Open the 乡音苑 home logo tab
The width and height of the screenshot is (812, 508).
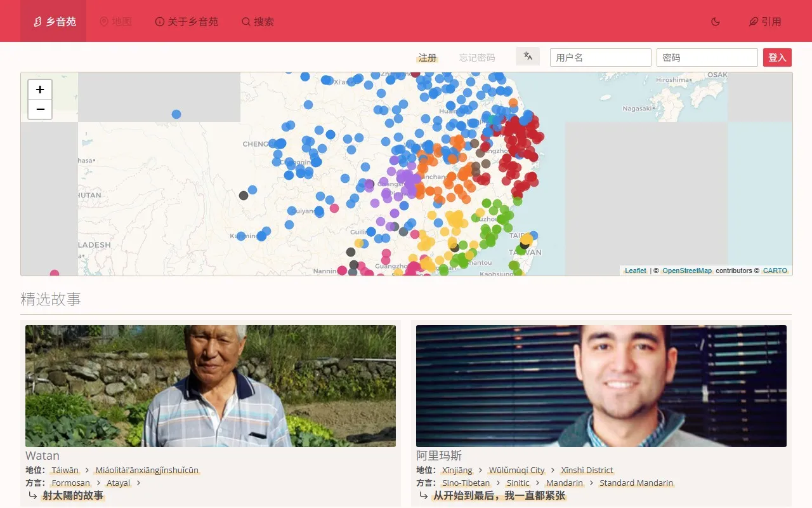tap(55, 22)
